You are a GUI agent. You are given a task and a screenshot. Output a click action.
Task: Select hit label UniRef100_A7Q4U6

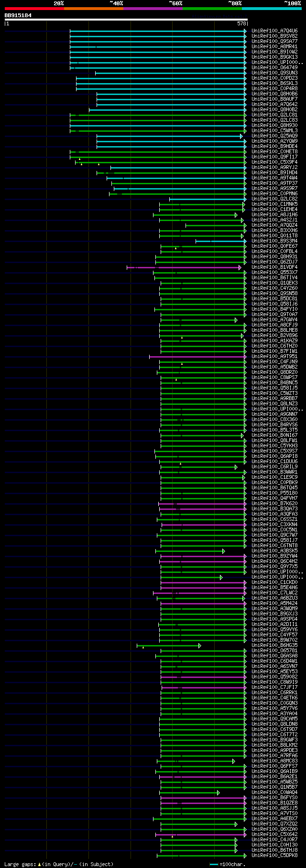274,31
